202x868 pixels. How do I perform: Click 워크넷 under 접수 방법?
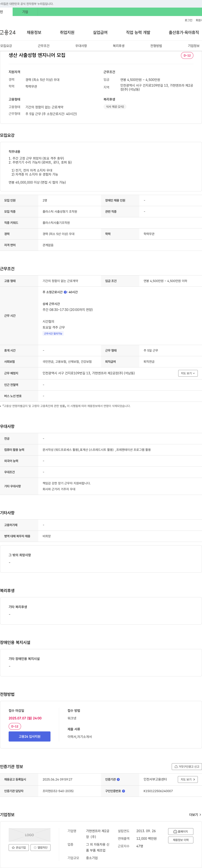pyautogui.click(x=72, y=718)
